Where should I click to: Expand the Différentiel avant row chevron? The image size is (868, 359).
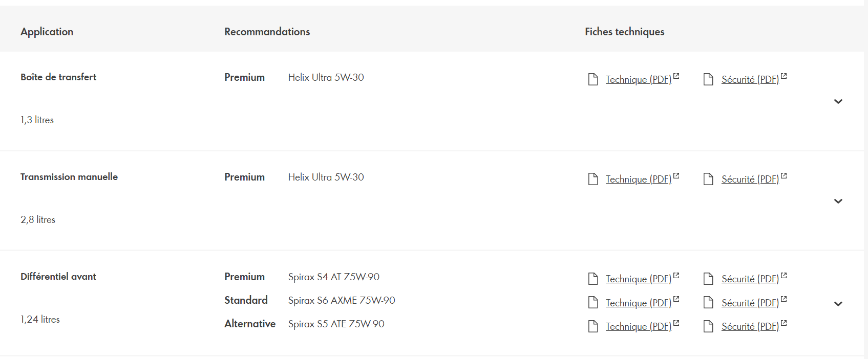[x=838, y=304]
